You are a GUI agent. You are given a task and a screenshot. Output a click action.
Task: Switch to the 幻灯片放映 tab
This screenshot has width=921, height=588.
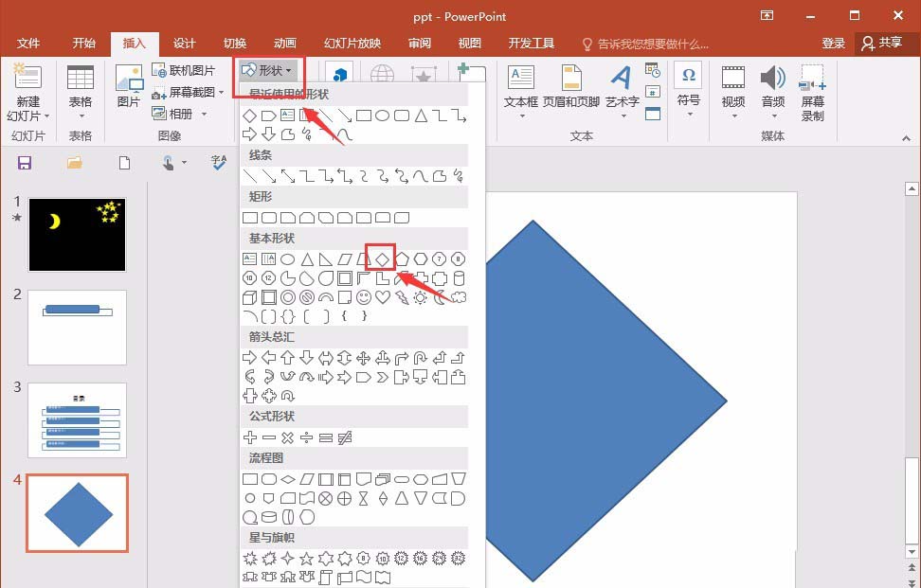[352, 44]
